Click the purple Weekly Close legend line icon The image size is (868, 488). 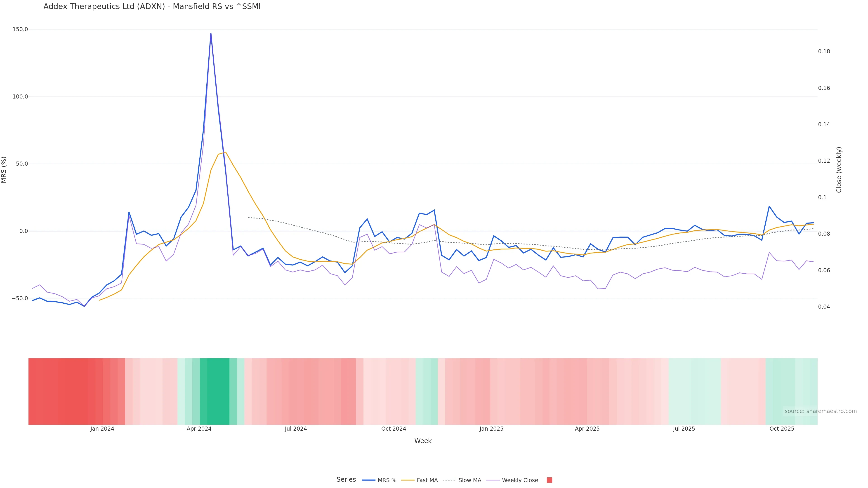[x=493, y=480]
